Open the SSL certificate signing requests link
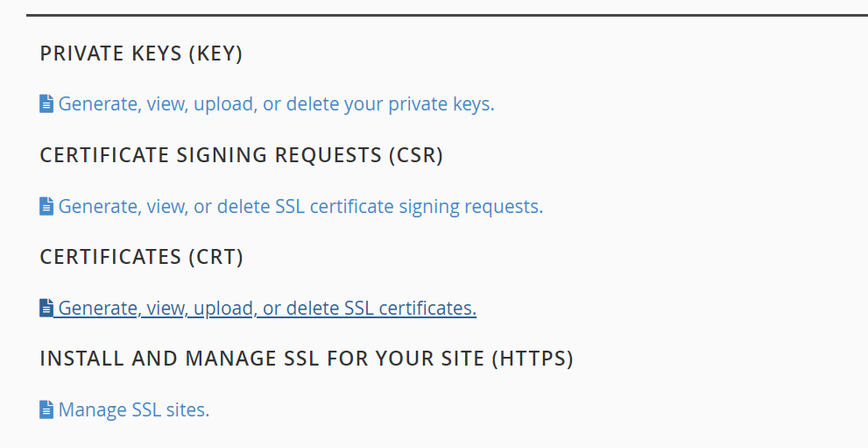The image size is (868, 448). pos(300,207)
